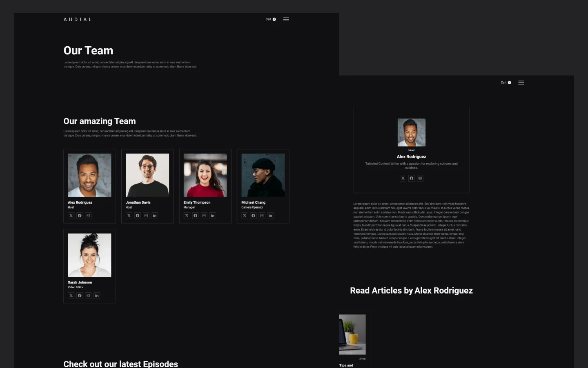Open Instagram link for Michael Chang
Viewport: 588px width, 368px height.
click(262, 215)
